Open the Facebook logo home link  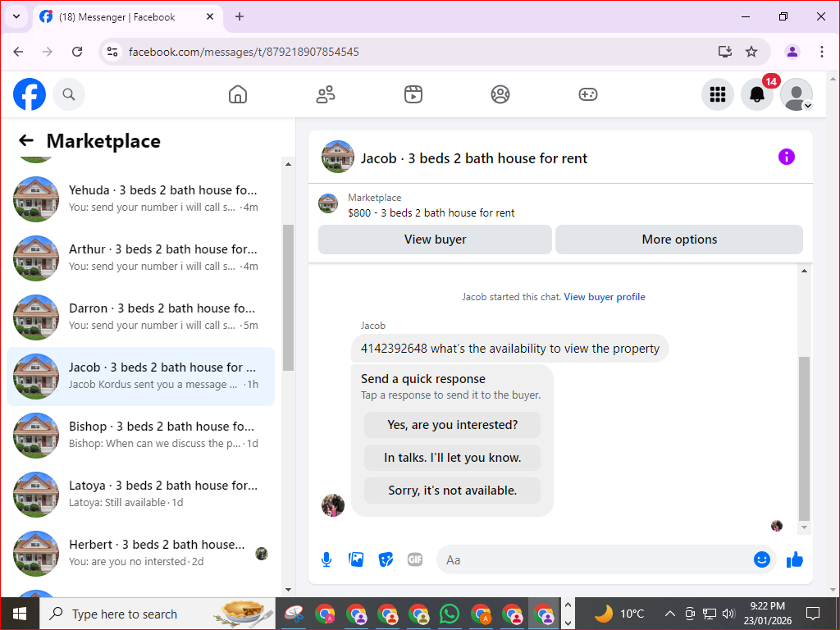30,94
